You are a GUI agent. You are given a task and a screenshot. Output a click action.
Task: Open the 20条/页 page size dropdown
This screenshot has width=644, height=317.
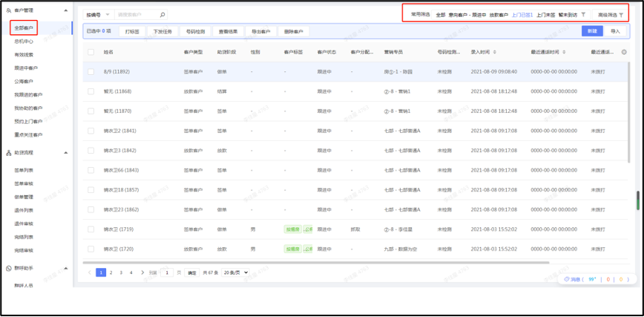(235, 272)
